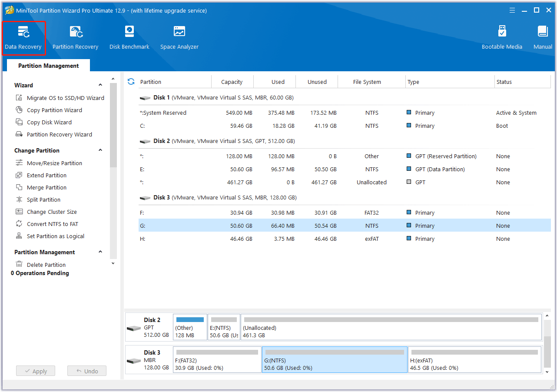Launch Disk Benchmark

pos(129,38)
